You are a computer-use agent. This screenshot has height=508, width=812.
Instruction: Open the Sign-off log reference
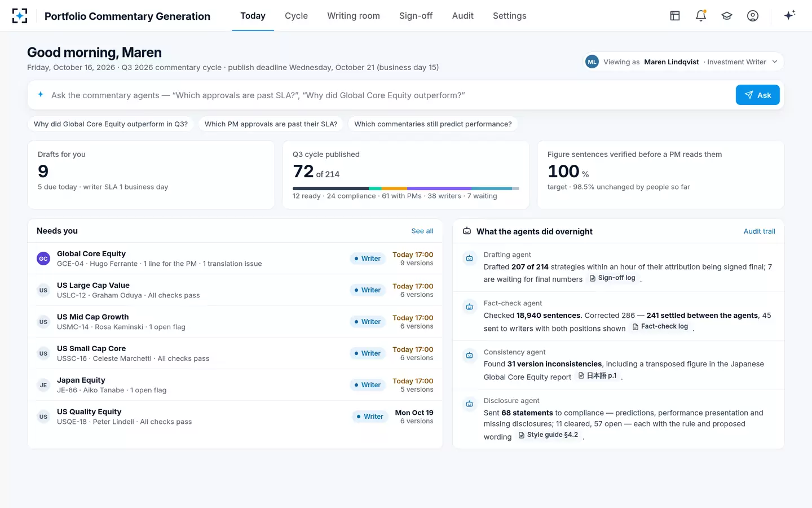tap(612, 278)
